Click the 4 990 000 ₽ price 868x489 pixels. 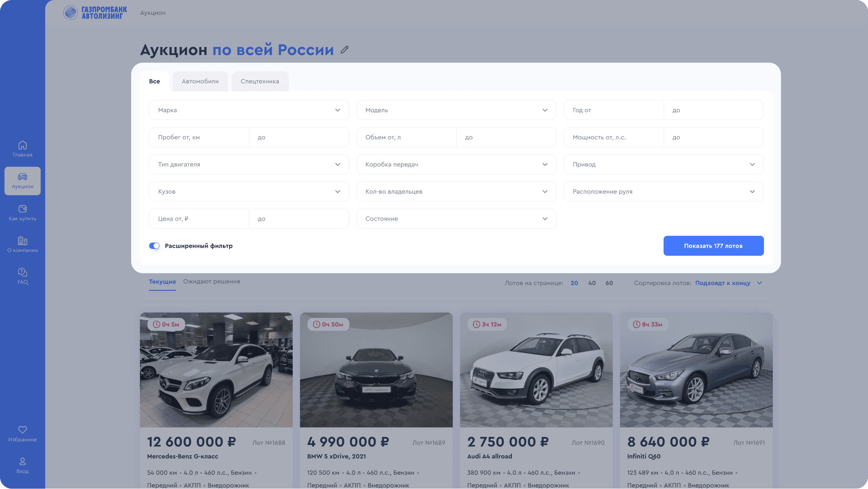348,442
